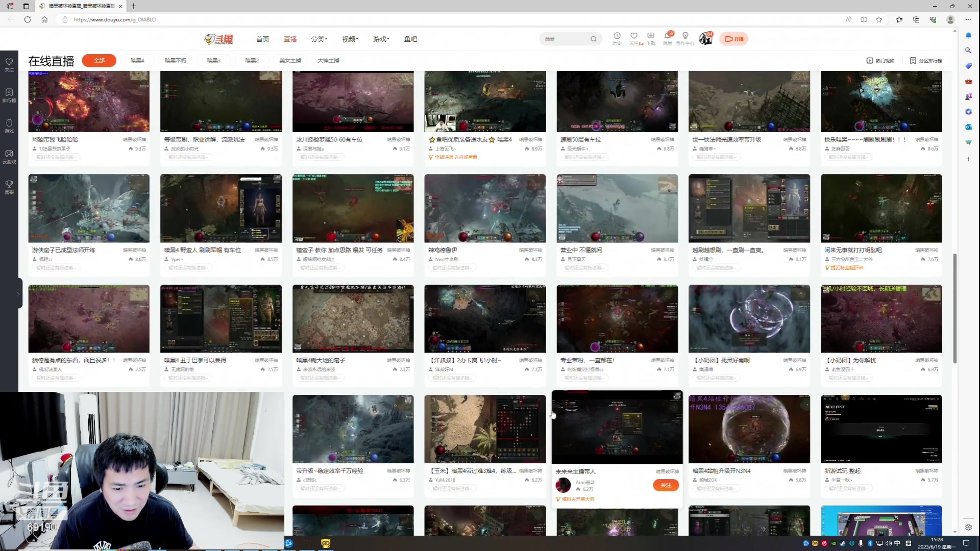Open Edge sidebar notification bell

pyautogui.click(x=968, y=35)
